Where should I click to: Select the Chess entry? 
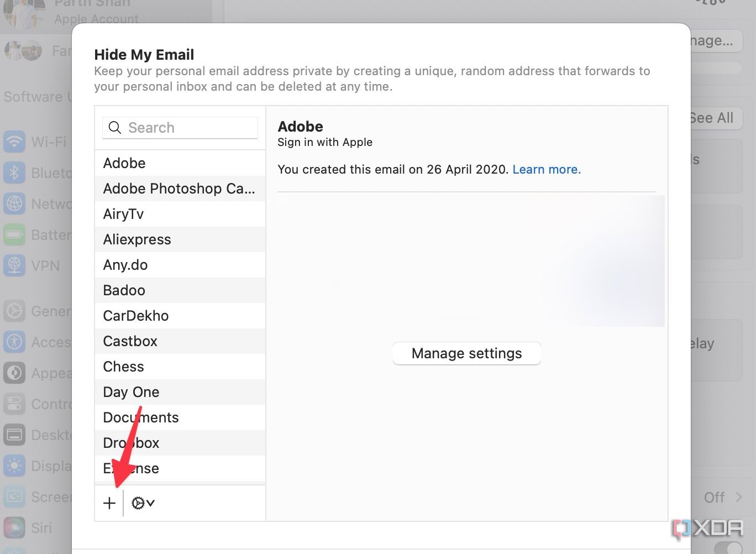coord(180,367)
